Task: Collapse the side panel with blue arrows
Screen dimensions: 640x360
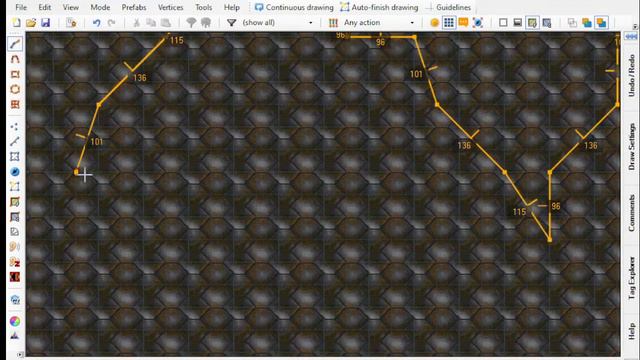Action: [631, 36]
